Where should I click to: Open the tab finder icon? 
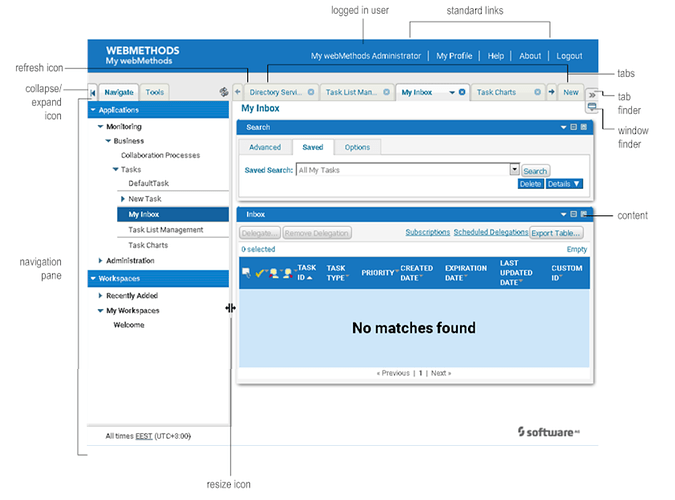[592, 95]
